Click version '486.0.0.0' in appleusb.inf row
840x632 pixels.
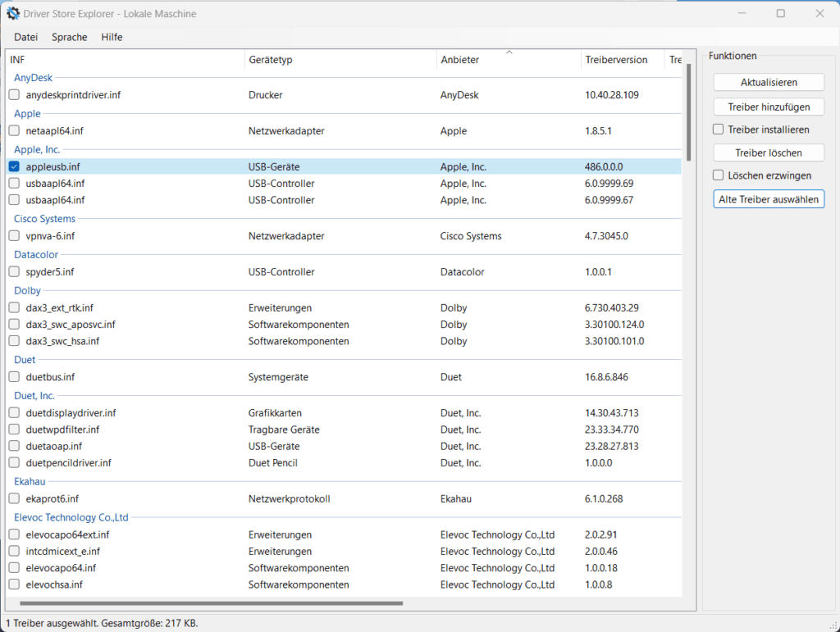604,167
